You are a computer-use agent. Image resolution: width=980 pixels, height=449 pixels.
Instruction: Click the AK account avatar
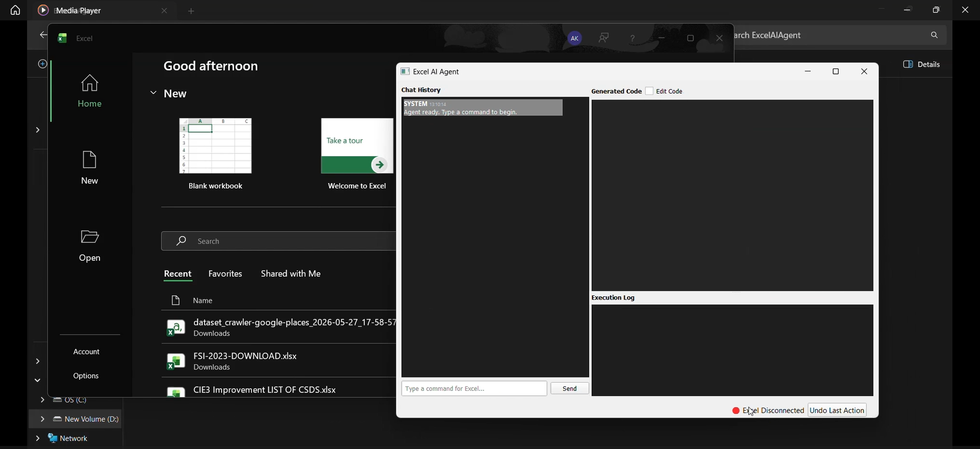[x=575, y=38]
